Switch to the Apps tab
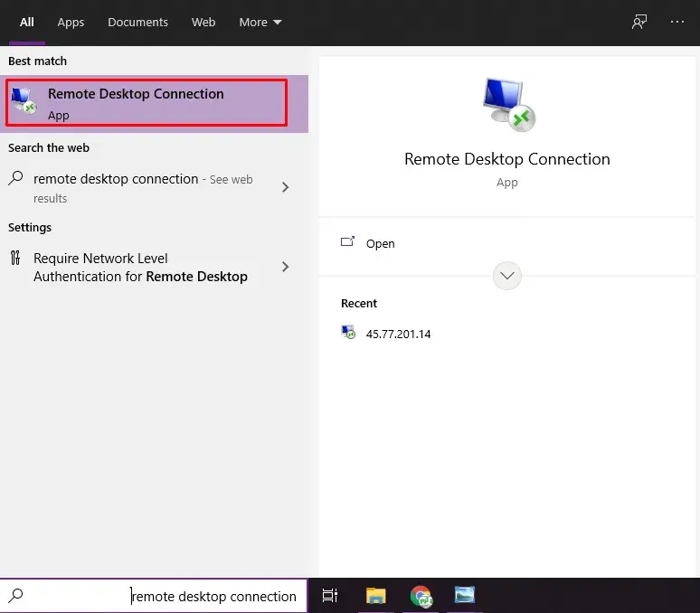Screen dimensions: 700x613 [x=71, y=22]
